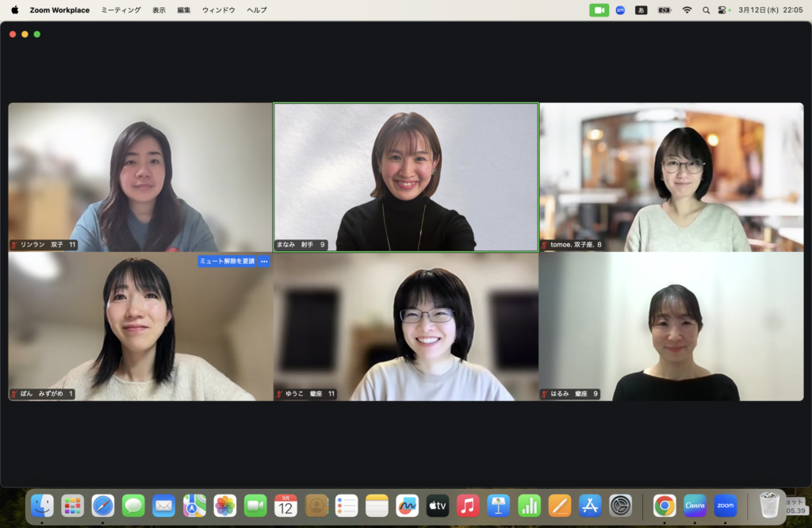Launch Canva from the Dock
The width and height of the screenshot is (812, 528).
[695, 505]
